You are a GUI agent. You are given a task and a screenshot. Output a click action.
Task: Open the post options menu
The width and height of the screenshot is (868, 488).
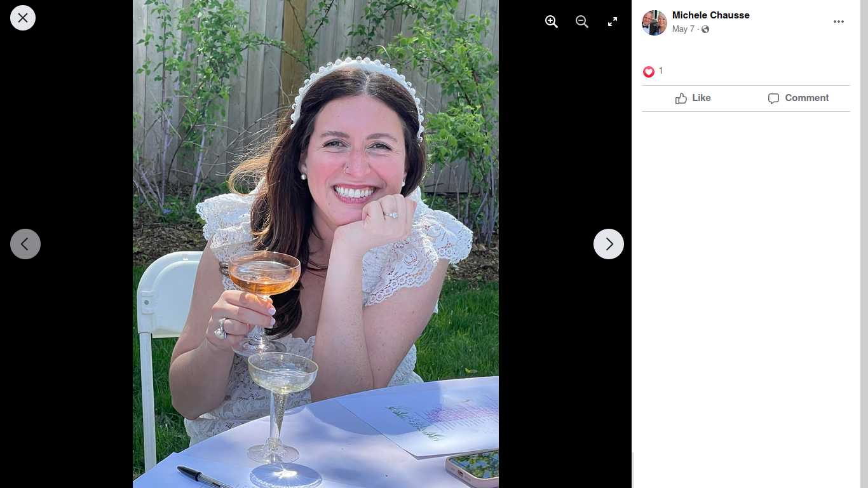pyautogui.click(x=839, y=22)
